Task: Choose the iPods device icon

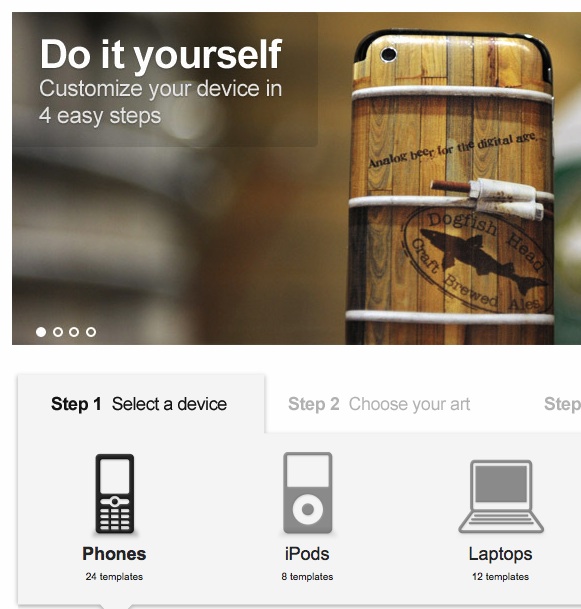Action: pos(308,492)
